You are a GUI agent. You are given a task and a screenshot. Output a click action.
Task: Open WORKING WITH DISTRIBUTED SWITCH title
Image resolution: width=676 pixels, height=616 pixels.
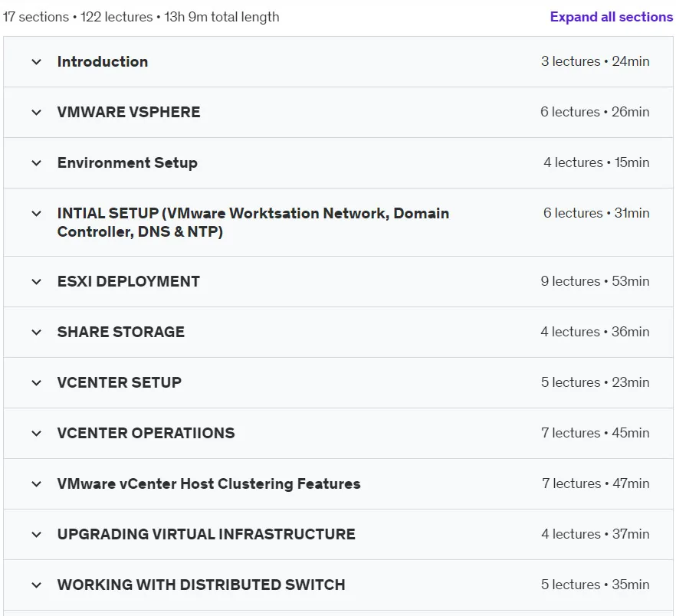click(x=202, y=585)
